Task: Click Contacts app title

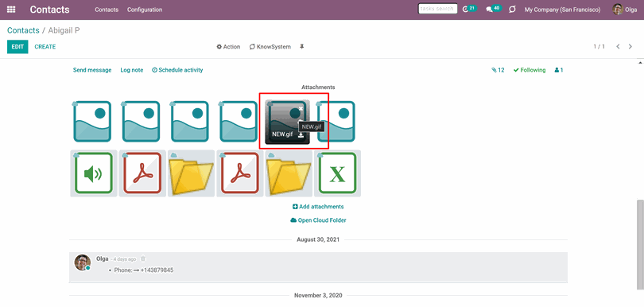Action: coord(50,10)
